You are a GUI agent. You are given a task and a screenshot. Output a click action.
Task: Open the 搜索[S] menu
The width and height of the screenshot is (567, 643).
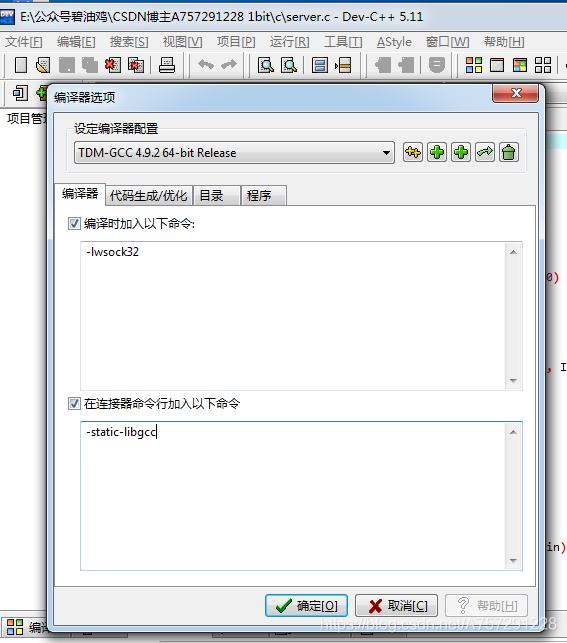pos(129,42)
